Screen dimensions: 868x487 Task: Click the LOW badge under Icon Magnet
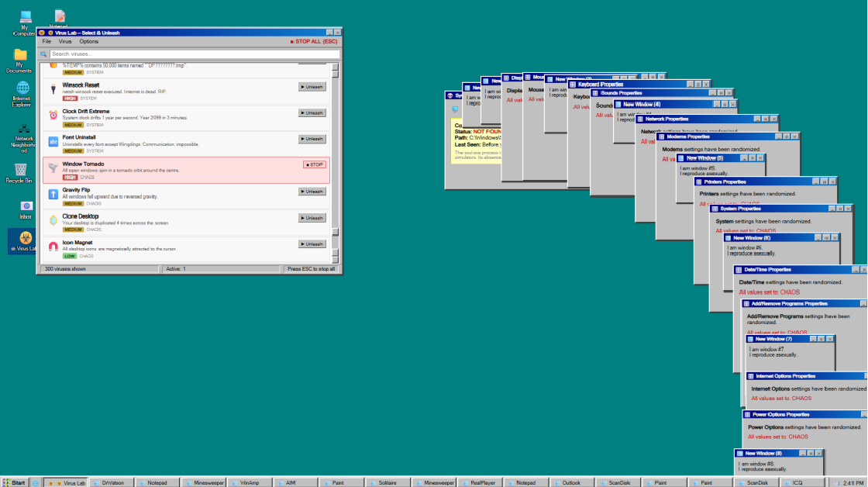pyautogui.click(x=69, y=256)
